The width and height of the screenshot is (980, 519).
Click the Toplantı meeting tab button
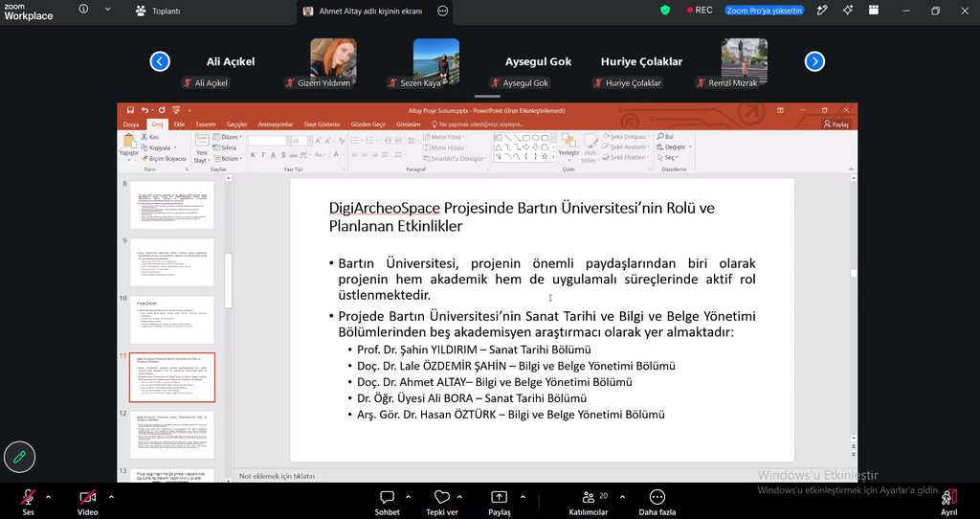point(158,11)
